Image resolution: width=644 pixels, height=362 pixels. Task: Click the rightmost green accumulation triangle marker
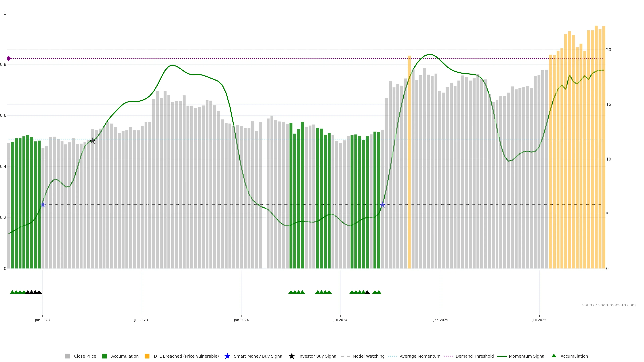pos(379,292)
